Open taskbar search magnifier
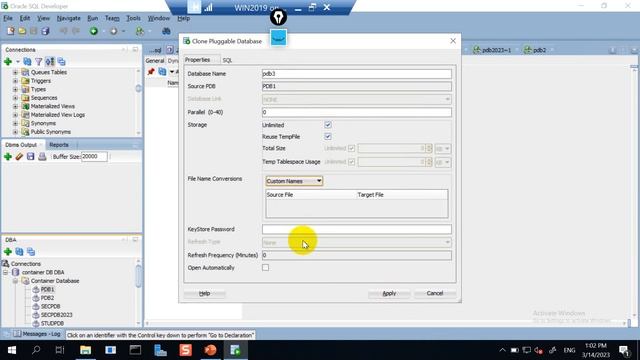This screenshot has height=360, width=640. [x=36, y=350]
